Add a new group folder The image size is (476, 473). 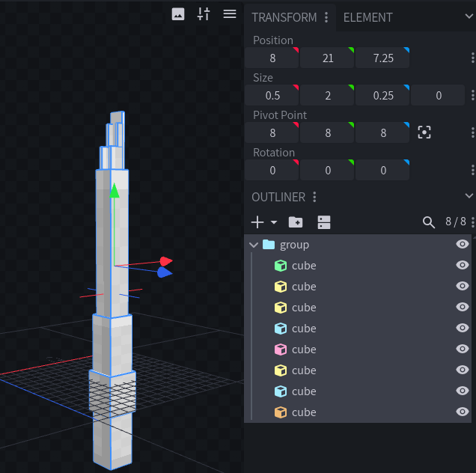pyautogui.click(x=296, y=222)
